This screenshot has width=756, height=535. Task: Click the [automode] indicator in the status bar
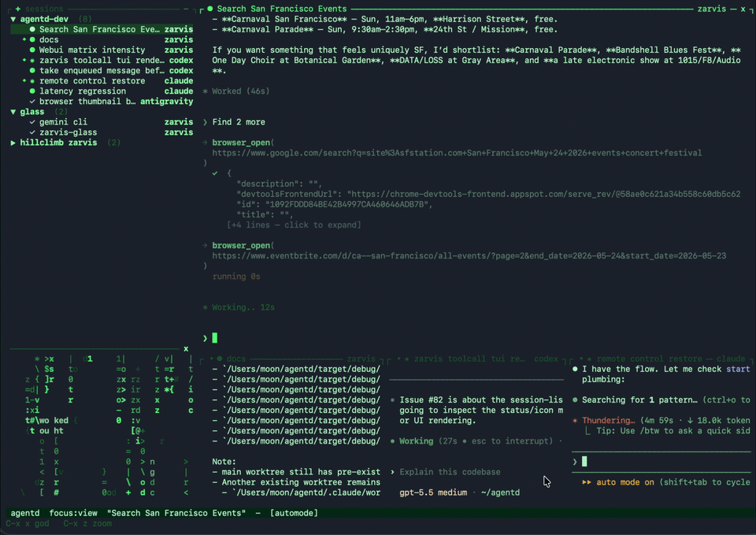point(294,513)
